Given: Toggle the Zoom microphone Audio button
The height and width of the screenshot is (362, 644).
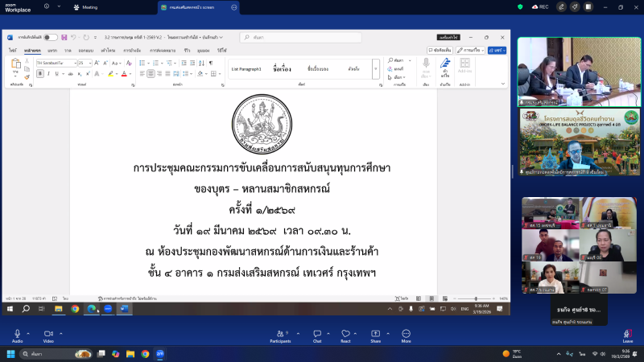Looking at the screenshot, I should pos(17,333).
